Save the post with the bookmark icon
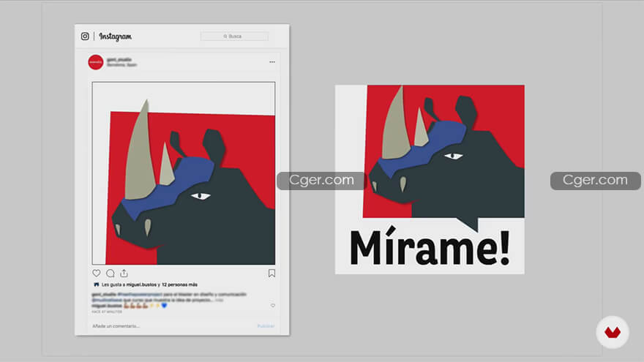Screen dimensions: 644x362 272,274
